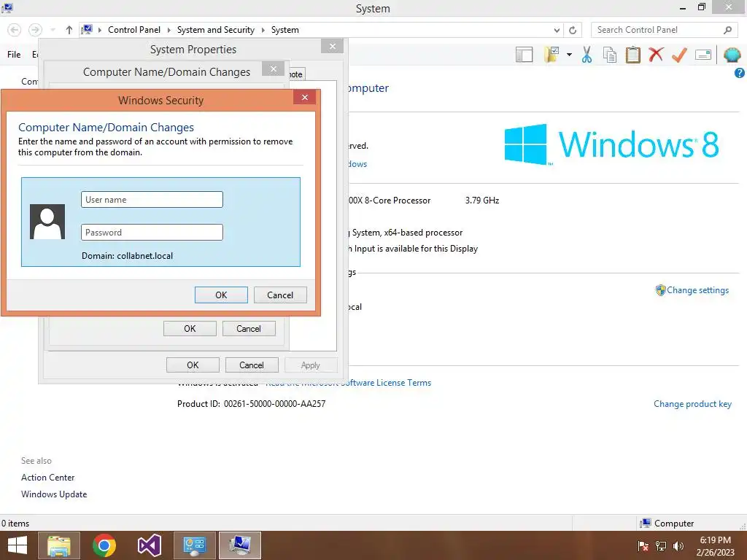747x560 pixels.
Task: Expand the arrow after System and Security
Action: coord(263,30)
